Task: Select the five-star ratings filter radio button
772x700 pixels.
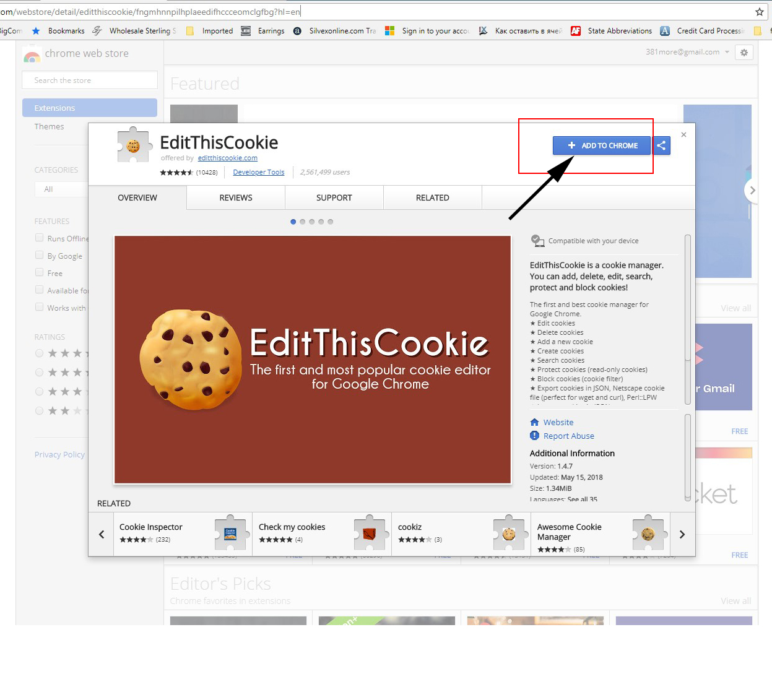Action: [40, 353]
